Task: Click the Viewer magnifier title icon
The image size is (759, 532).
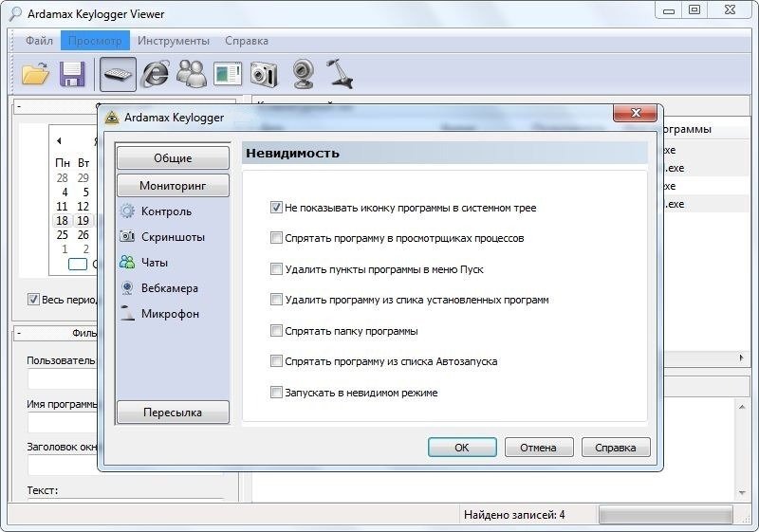Action: click(15, 14)
